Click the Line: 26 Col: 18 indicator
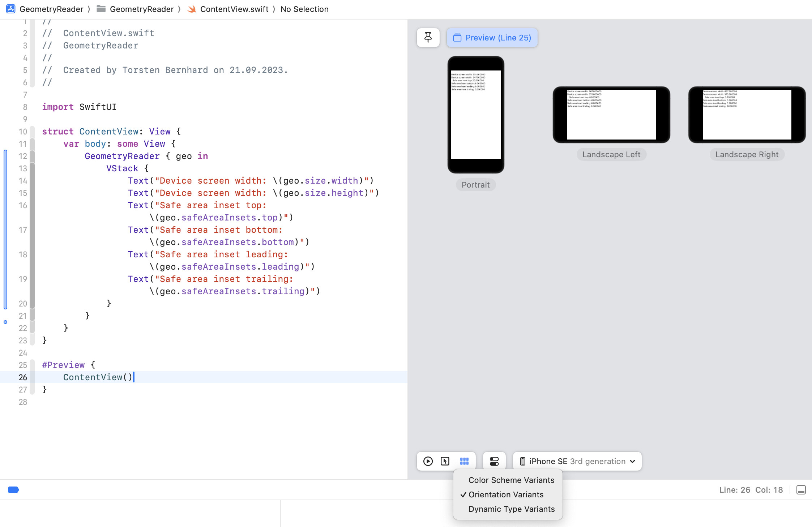Screen dimensions: 812x527 751,490
